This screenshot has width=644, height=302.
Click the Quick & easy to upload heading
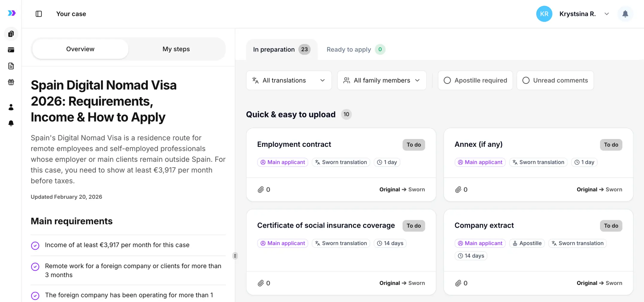[x=291, y=114]
